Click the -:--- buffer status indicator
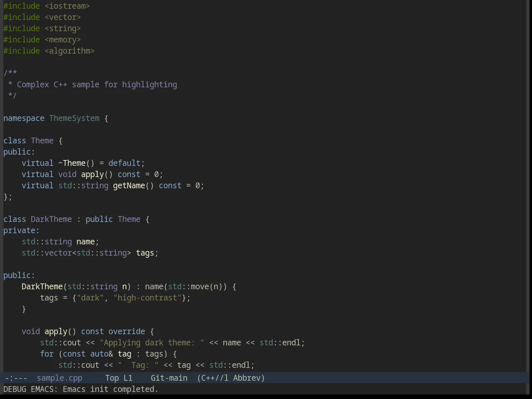532x399 pixels. pos(16,378)
